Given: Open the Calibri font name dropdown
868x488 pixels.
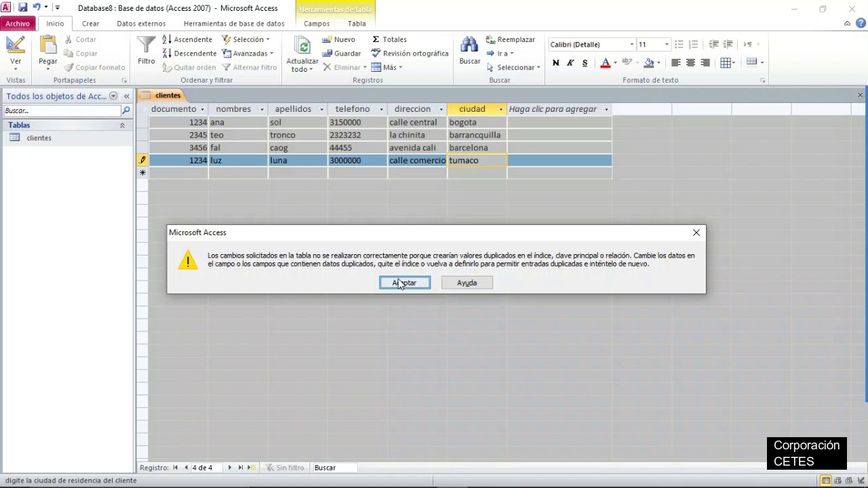Looking at the screenshot, I should (631, 45).
